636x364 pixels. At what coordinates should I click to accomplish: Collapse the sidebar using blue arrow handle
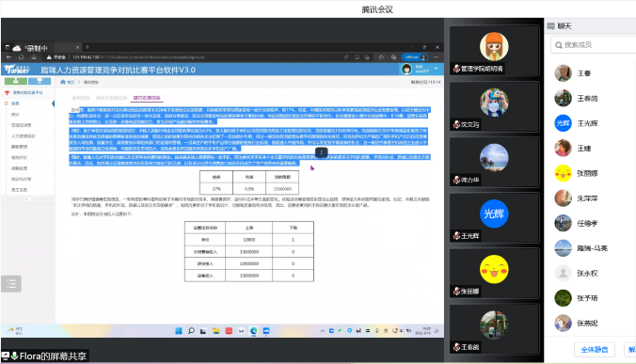coord(53,103)
